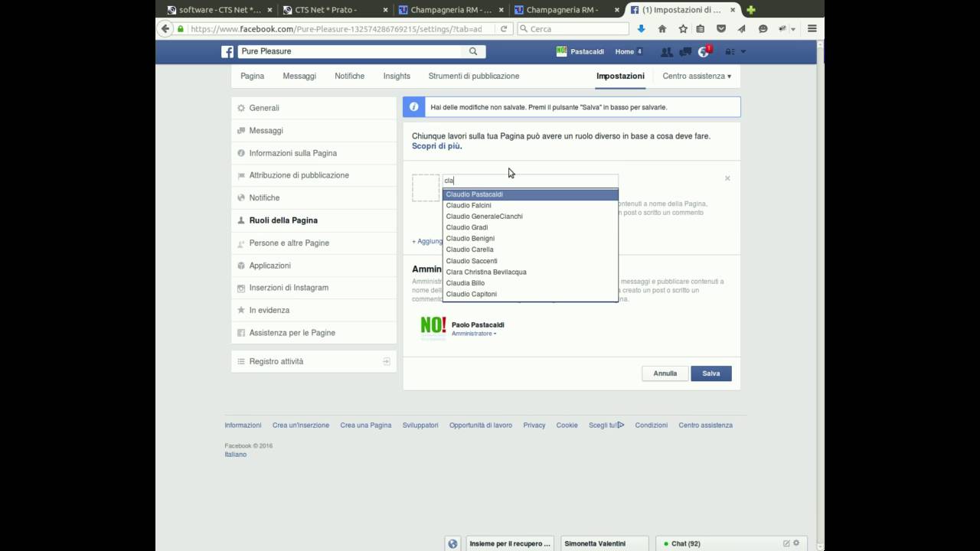The height and width of the screenshot is (551, 980).
Task: Open the Insights tab
Action: [397, 76]
